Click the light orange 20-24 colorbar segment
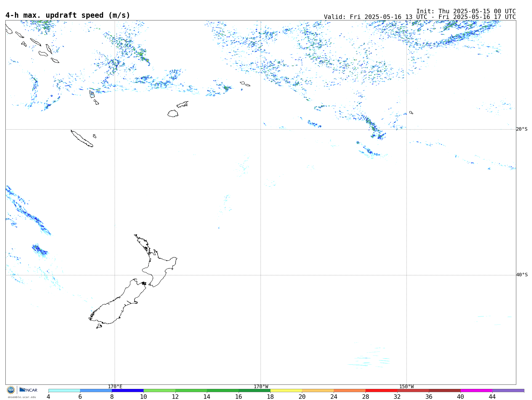The height and width of the screenshot is (400, 532). [318, 391]
